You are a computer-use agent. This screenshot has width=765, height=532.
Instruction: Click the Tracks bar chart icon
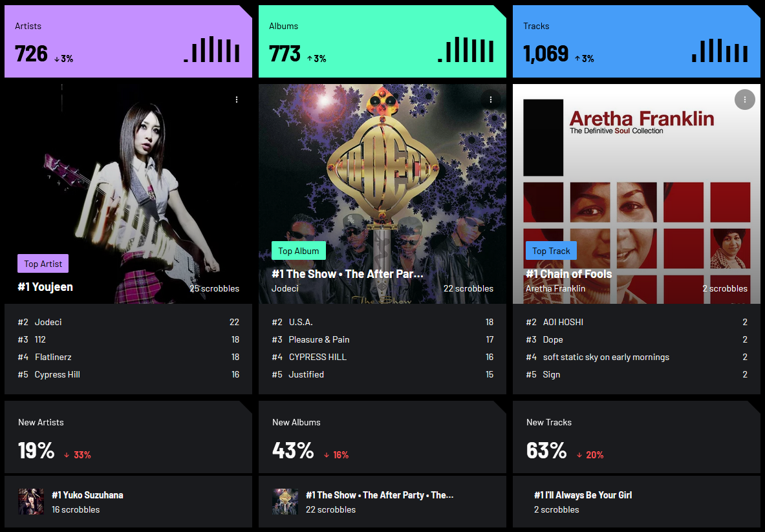[720, 50]
